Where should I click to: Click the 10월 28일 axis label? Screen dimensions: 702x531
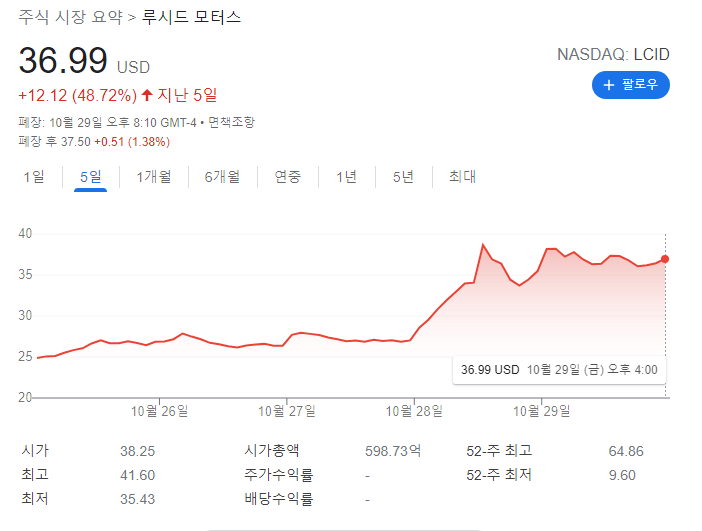tap(415, 411)
